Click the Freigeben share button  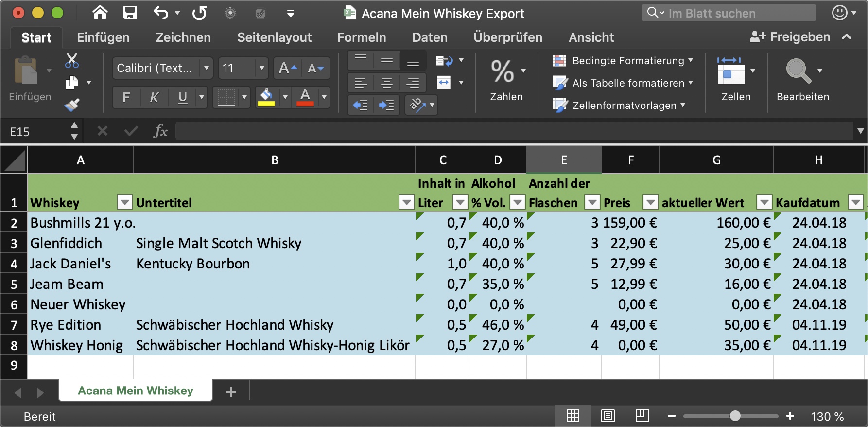790,37
